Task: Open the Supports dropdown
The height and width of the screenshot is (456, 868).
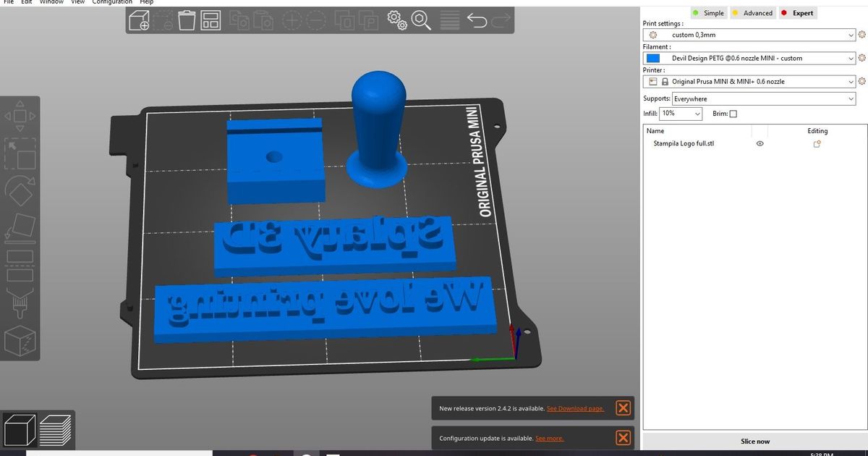Action: tap(765, 98)
